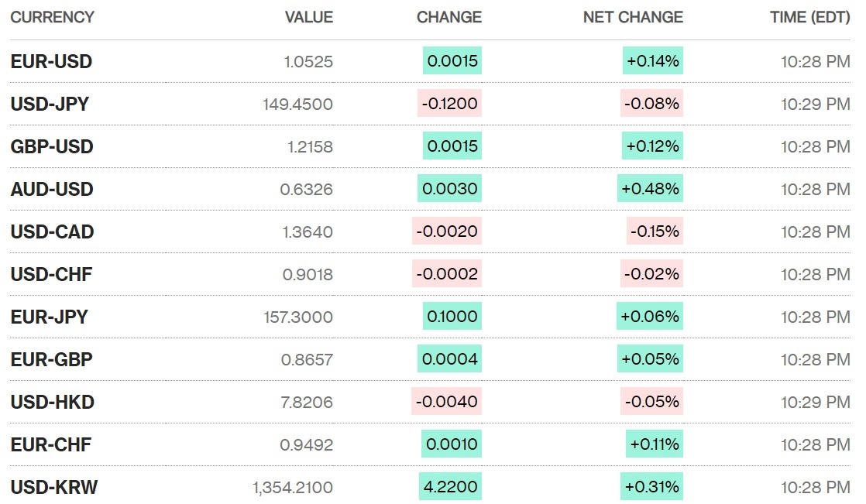Image resolution: width=866 pixels, height=504 pixels.
Task: Click the CHANGE column header
Action: pyautogui.click(x=448, y=17)
